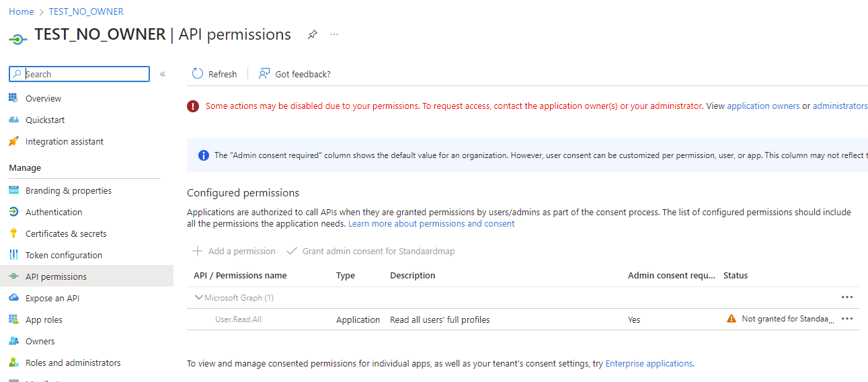
Task: Follow the Home breadcrumb link
Action: pyautogui.click(x=22, y=11)
